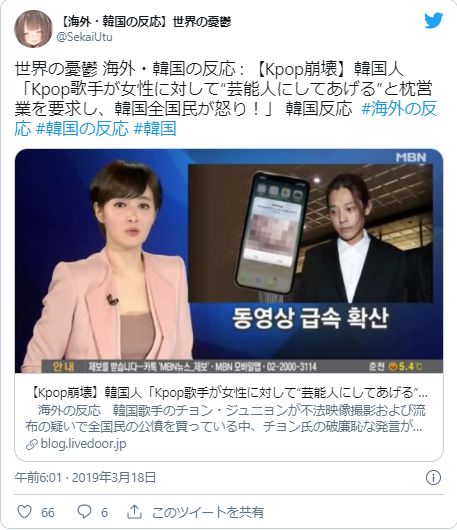
Task: Open the blog.livedoor.jp domain link
Action: coord(83,444)
